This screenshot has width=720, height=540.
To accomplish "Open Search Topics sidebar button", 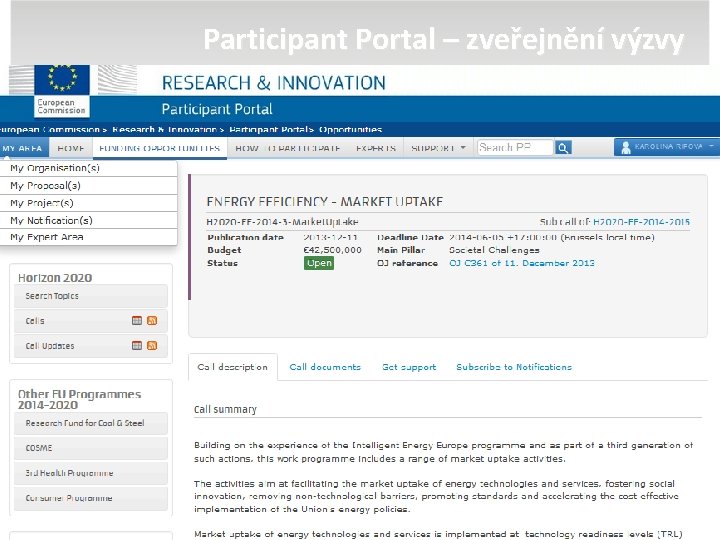I will point(91,296).
